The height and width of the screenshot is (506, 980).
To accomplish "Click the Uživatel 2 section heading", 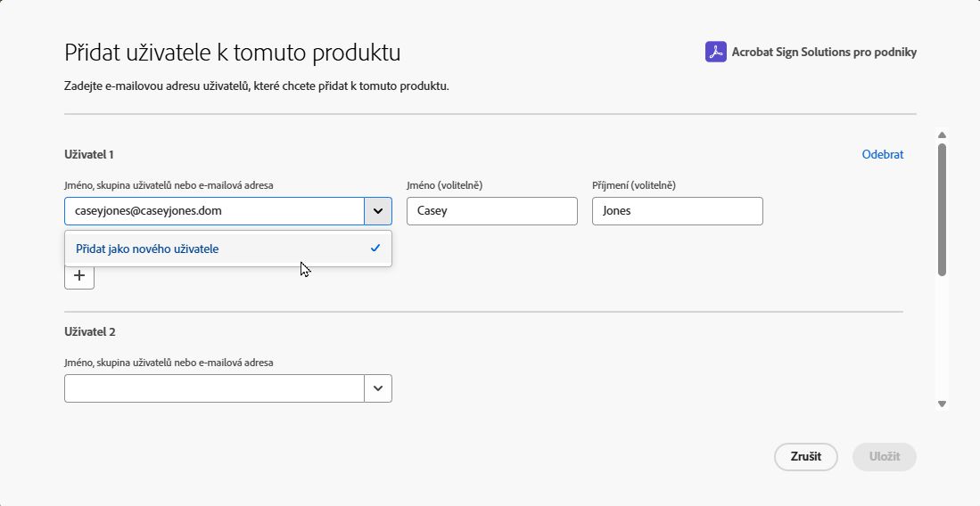I will tap(90, 331).
